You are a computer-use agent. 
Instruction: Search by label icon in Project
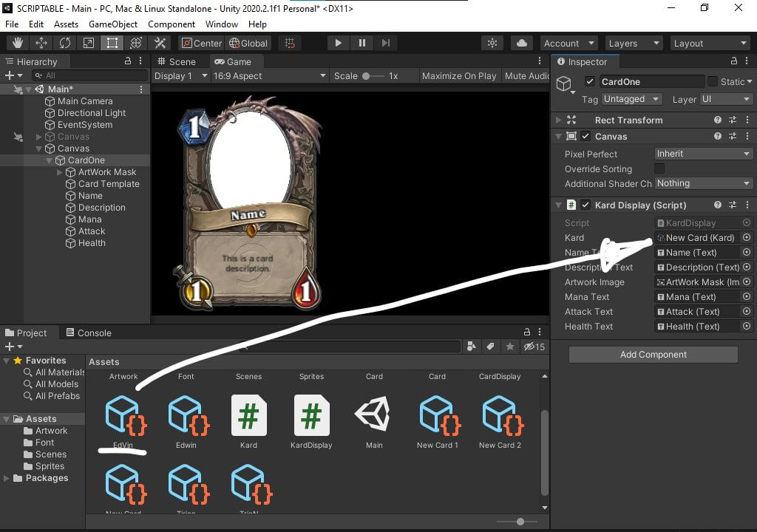coord(490,346)
